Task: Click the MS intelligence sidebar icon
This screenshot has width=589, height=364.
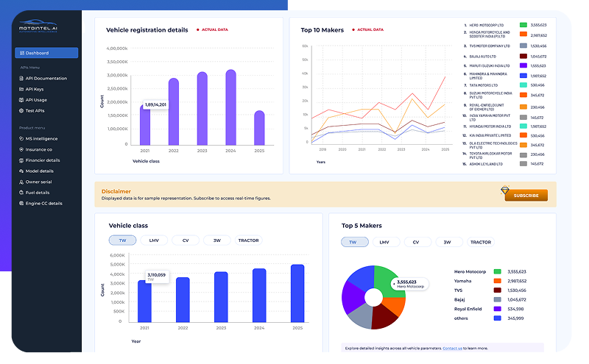Action: [x=21, y=138]
